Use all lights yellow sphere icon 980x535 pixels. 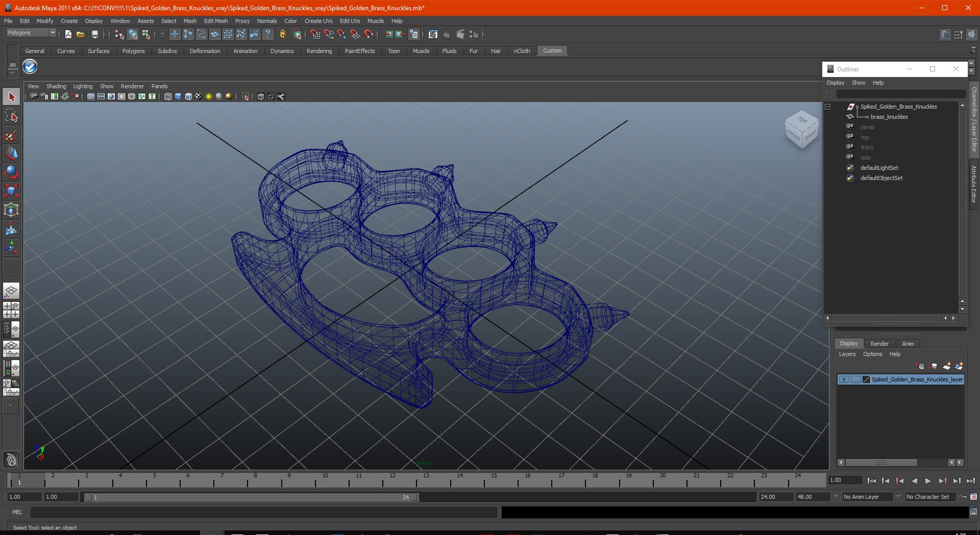pos(209,96)
